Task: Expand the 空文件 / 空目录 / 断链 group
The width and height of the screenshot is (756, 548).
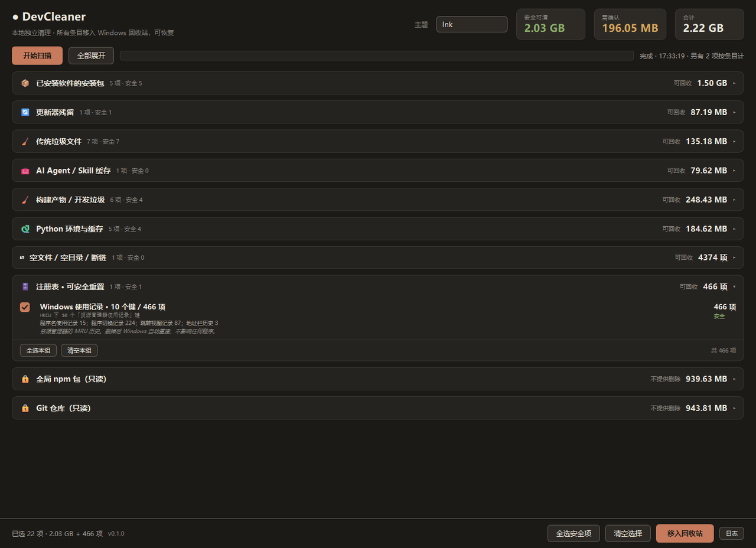Action: pyautogui.click(x=377, y=257)
